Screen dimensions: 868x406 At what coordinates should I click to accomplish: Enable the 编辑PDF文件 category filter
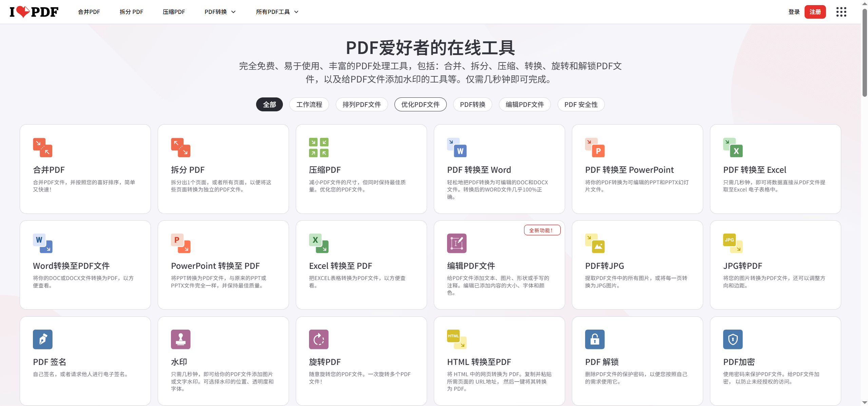pyautogui.click(x=524, y=104)
